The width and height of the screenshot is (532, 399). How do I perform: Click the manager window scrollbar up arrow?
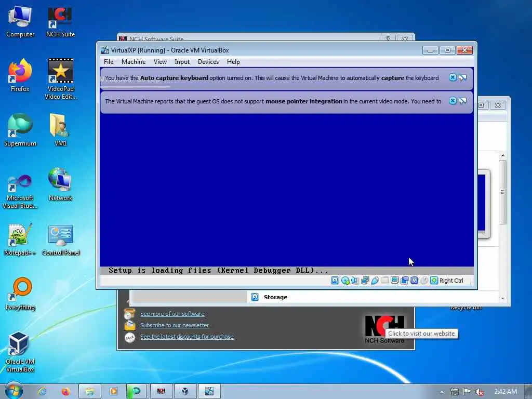pos(503,155)
